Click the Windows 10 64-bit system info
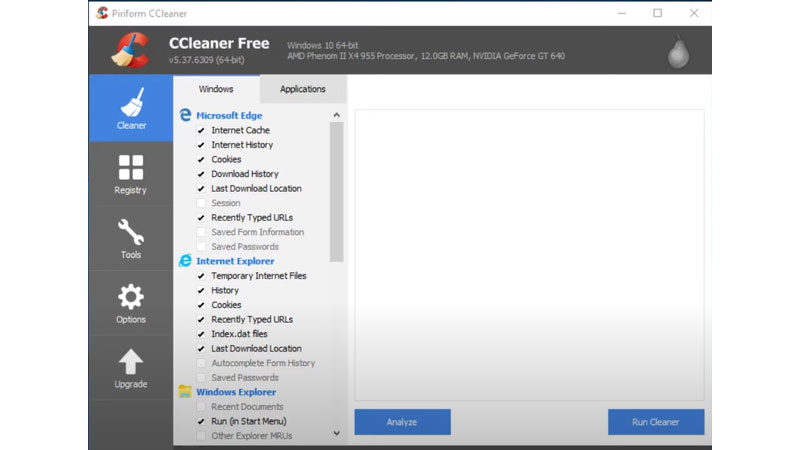This screenshot has height=450, width=800. tap(322, 45)
